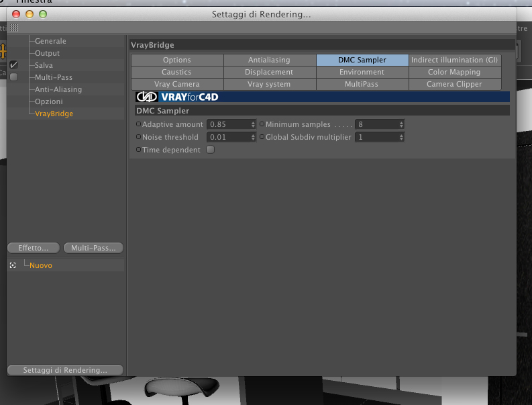Switch to the MultiPass tab
Image resolution: width=532 pixels, height=405 pixels.
(x=362, y=84)
